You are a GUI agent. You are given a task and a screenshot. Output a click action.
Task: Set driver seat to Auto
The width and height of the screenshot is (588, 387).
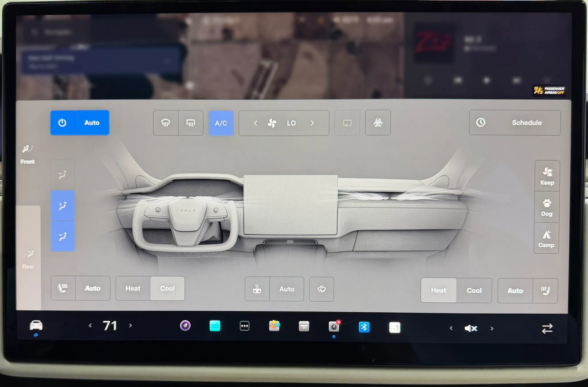pos(93,288)
